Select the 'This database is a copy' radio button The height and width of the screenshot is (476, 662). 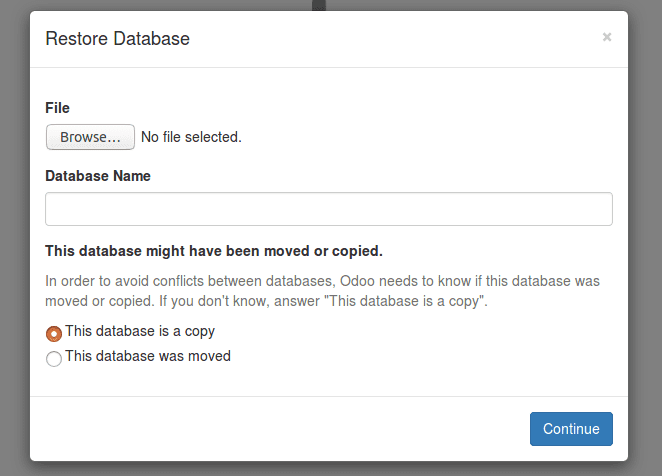point(54,333)
